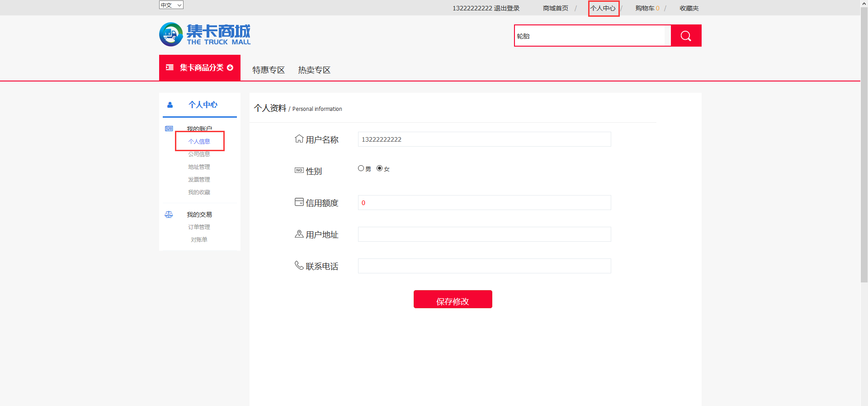Click the magnifier search button
This screenshot has height=406, width=868.
pyautogui.click(x=686, y=36)
